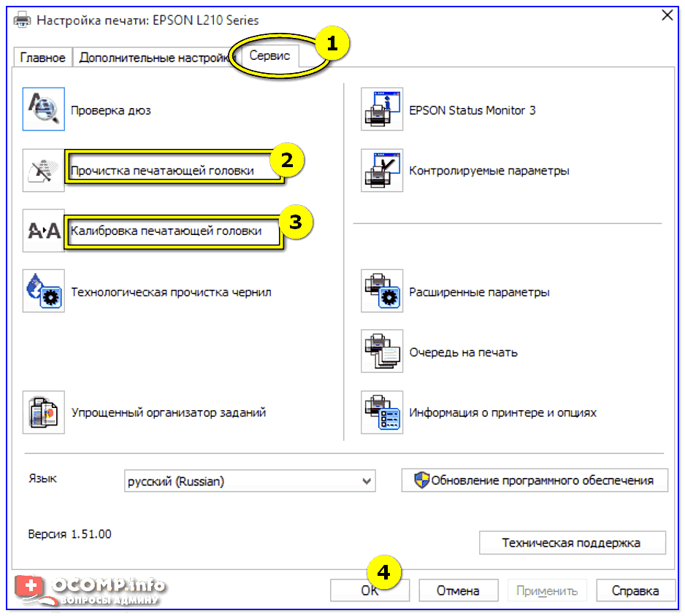This screenshot has width=685, height=616.
Task: Click the printer icon in title bar
Action: [x=23, y=20]
